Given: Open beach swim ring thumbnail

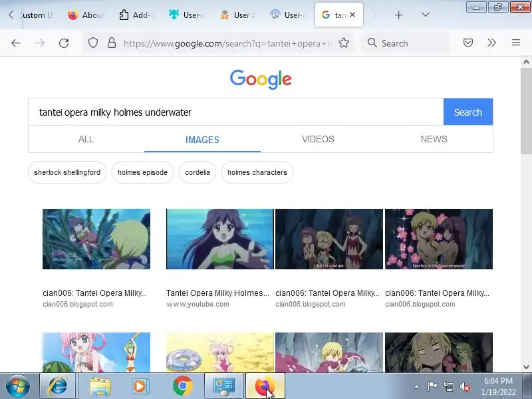Looking at the screenshot, I should click(220, 352).
